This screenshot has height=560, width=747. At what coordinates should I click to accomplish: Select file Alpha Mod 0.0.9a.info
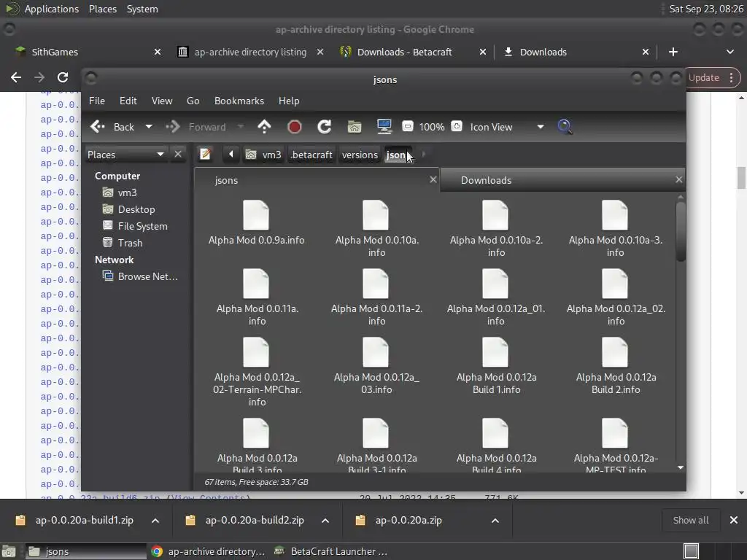click(256, 223)
